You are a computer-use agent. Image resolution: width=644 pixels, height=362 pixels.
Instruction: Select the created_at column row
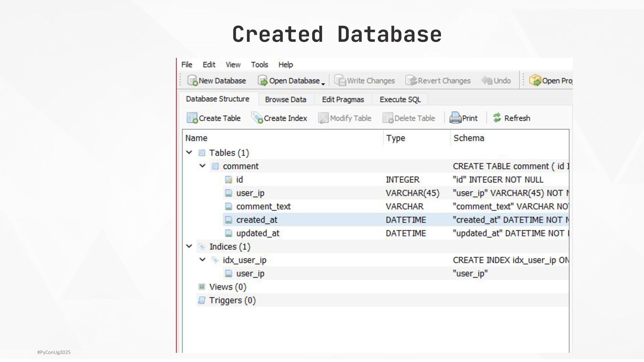point(376,220)
